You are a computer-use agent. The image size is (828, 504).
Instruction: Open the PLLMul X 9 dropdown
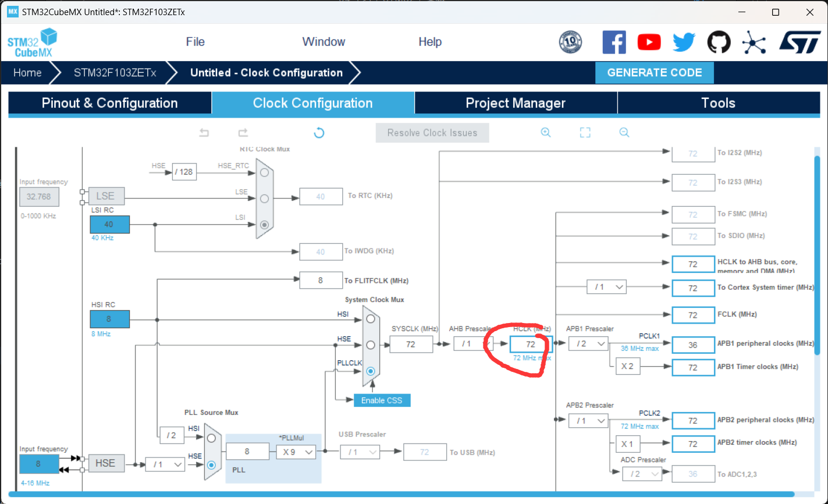(x=296, y=452)
